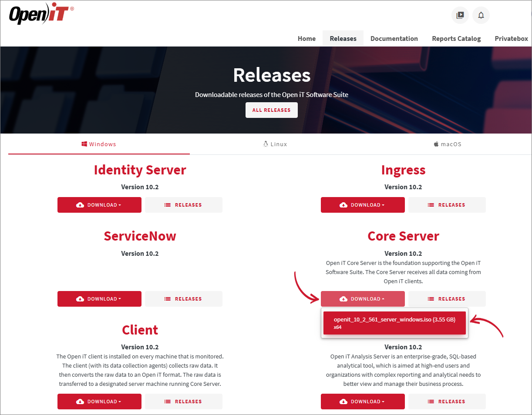The height and width of the screenshot is (415, 532).
Task: Switch to the Linux tab
Action: (275, 144)
